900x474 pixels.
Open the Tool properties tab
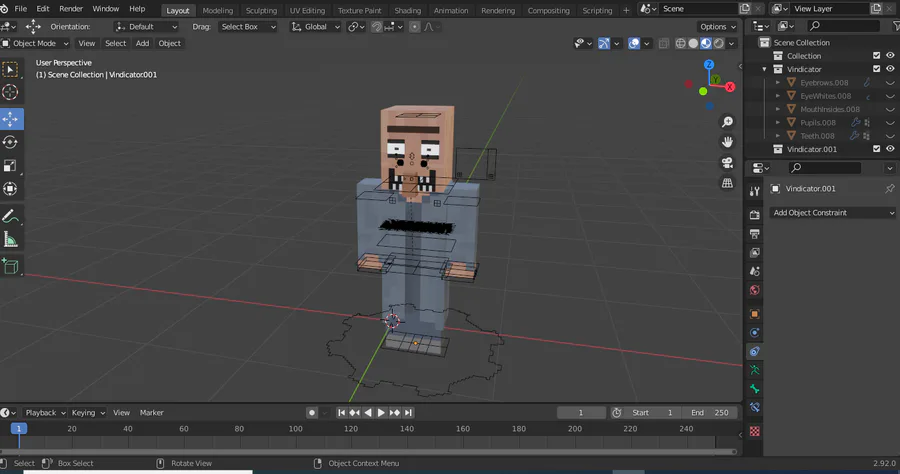(x=755, y=192)
